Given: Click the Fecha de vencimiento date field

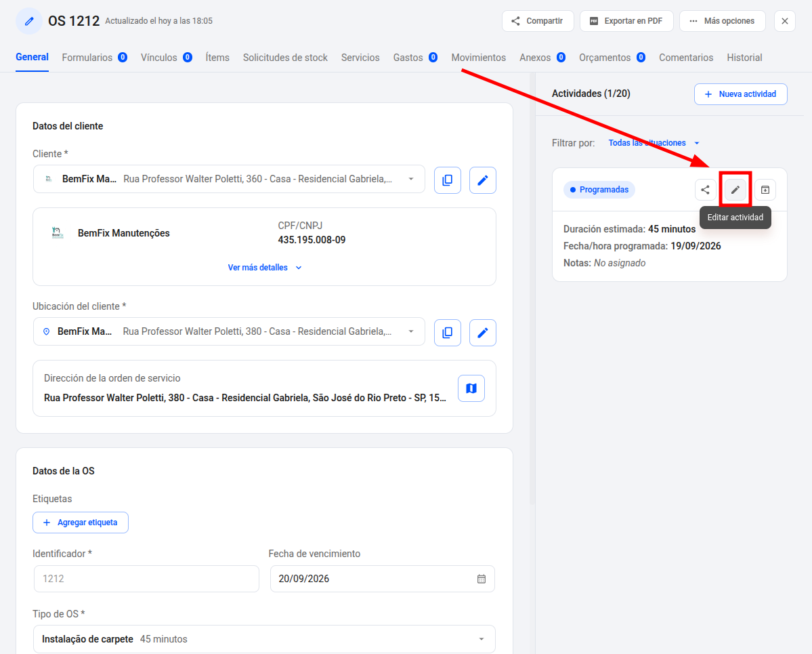Looking at the screenshot, I should pyautogui.click(x=382, y=579).
